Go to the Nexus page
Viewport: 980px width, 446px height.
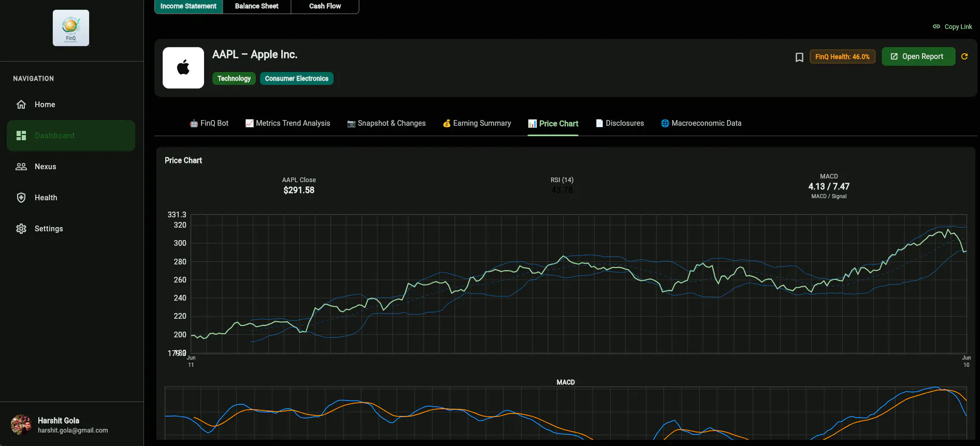[x=71, y=167]
